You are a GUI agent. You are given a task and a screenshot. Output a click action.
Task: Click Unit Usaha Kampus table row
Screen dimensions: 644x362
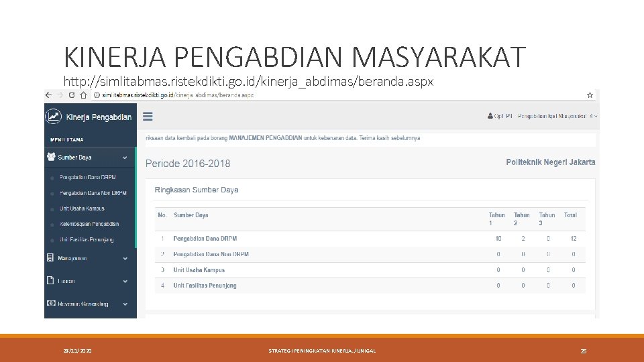click(370, 270)
